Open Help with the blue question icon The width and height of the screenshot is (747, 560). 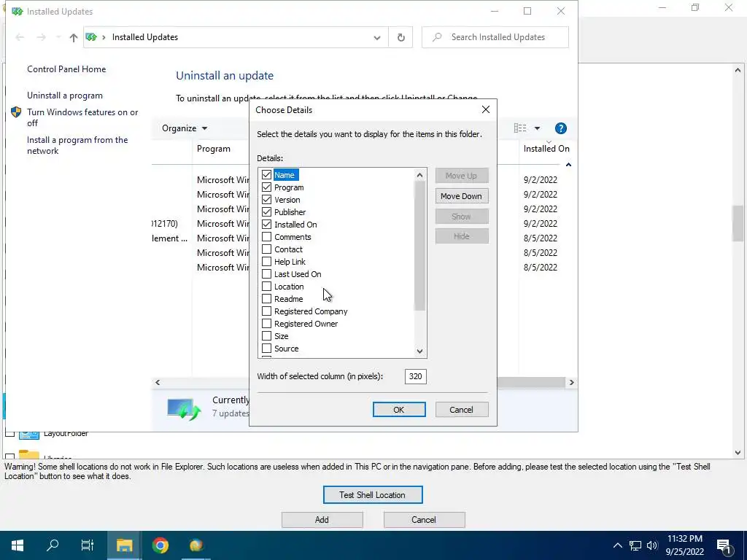point(561,128)
